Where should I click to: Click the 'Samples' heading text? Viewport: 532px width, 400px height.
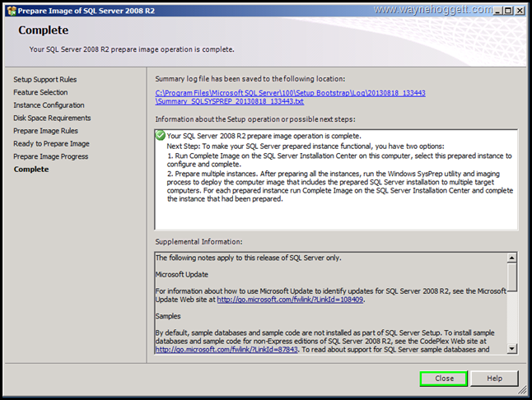tap(168, 316)
